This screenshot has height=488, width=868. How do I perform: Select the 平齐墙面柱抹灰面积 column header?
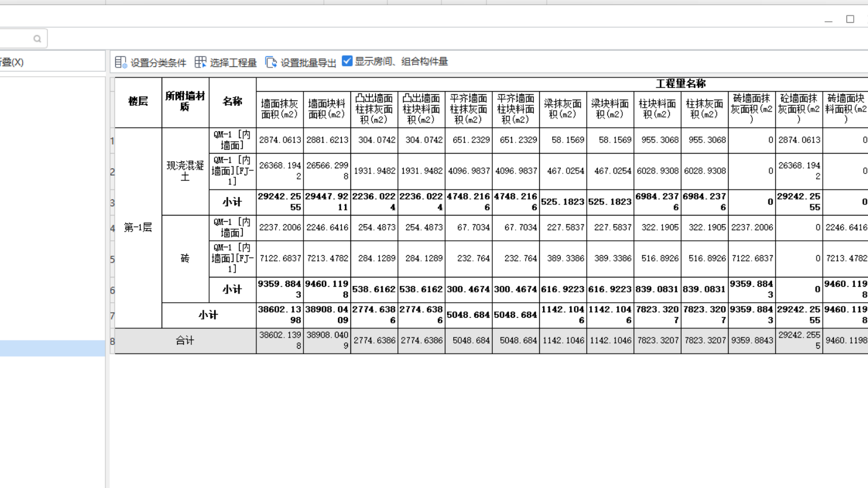click(469, 109)
